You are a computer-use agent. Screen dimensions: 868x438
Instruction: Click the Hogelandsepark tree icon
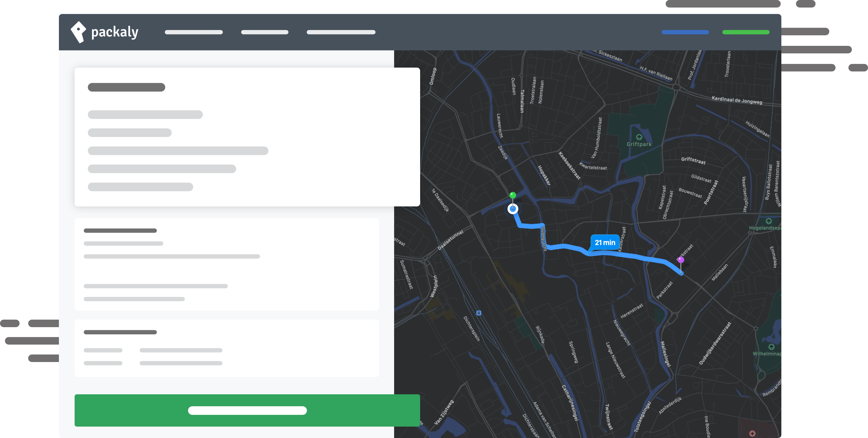click(769, 221)
